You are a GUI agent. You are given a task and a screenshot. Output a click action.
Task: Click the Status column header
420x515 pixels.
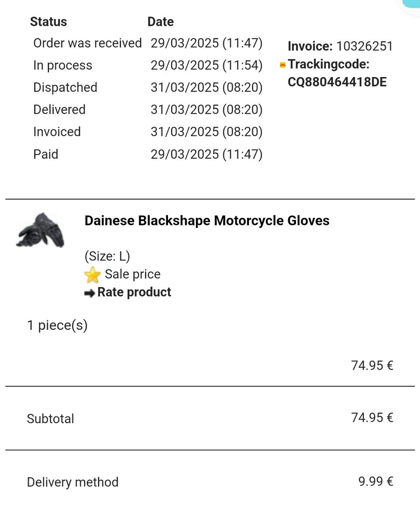49,22
